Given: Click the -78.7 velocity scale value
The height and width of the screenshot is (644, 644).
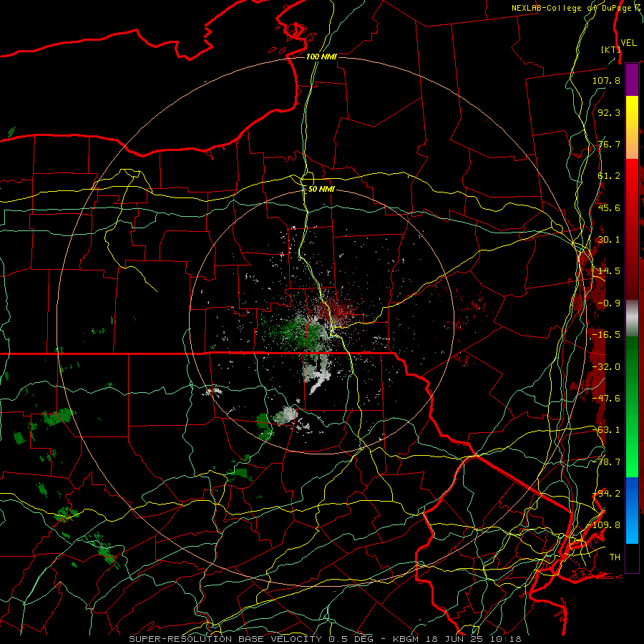Looking at the screenshot, I should (x=606, y=462).
